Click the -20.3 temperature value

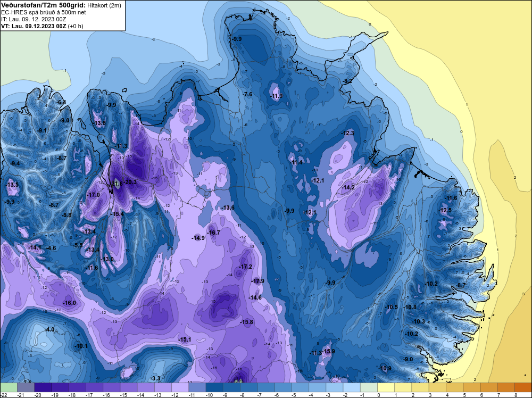(x=130, y=182)
